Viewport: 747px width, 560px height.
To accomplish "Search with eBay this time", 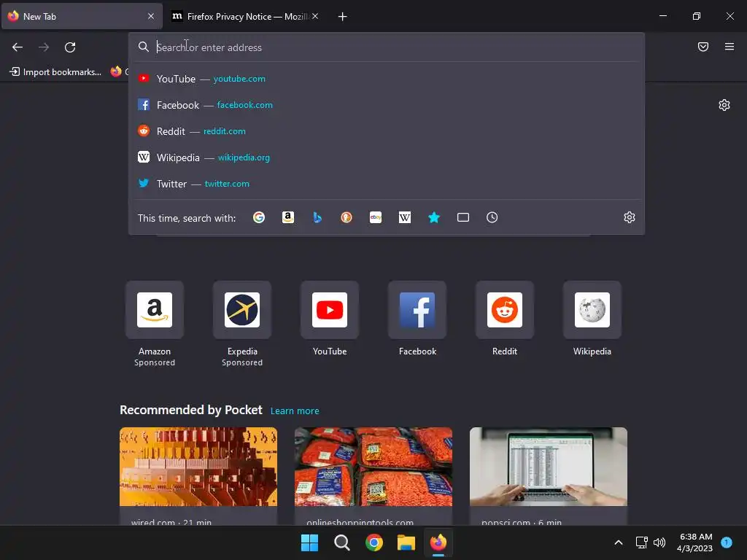I will tap(376, 217).
